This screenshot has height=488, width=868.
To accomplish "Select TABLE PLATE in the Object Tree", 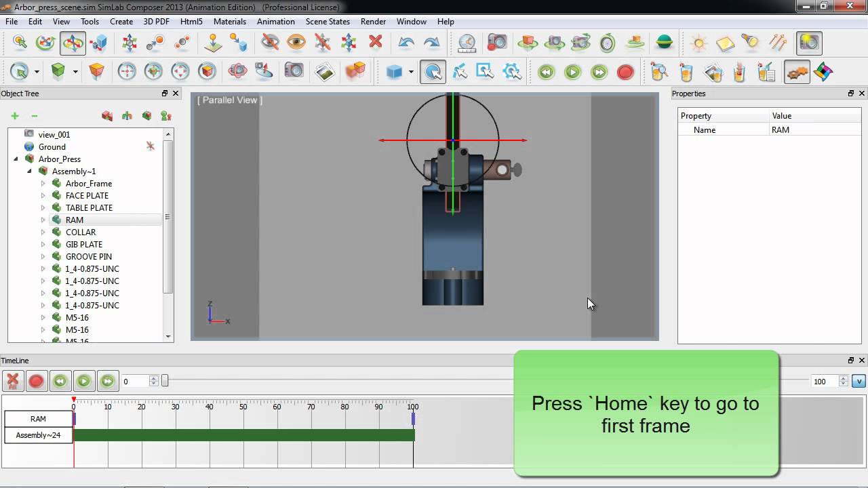I will 89,207.
